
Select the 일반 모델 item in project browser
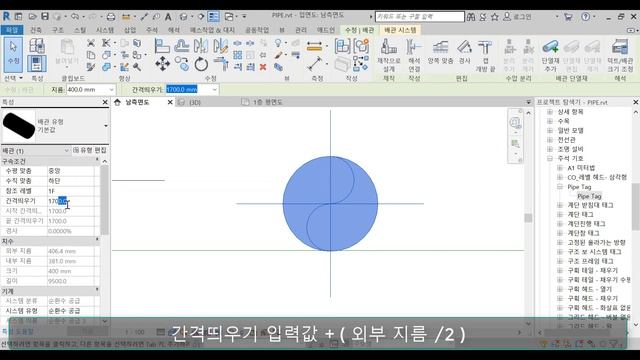[570, 130]
